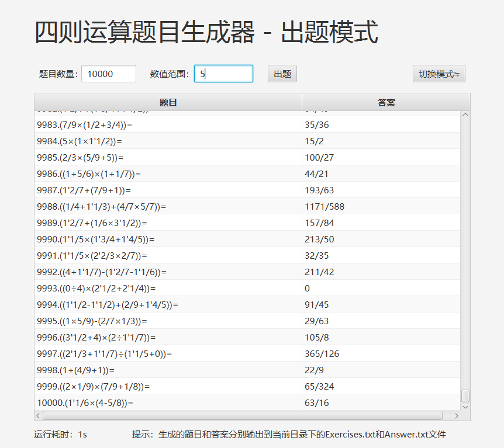
Task: Click the 答案 column header
Action: click(x=386, y=102)
